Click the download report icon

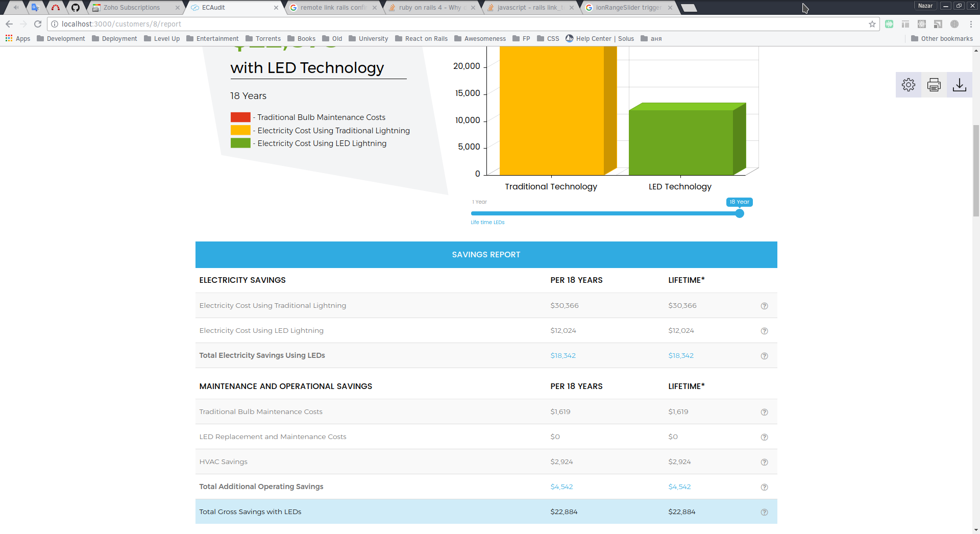click(960, 85)
